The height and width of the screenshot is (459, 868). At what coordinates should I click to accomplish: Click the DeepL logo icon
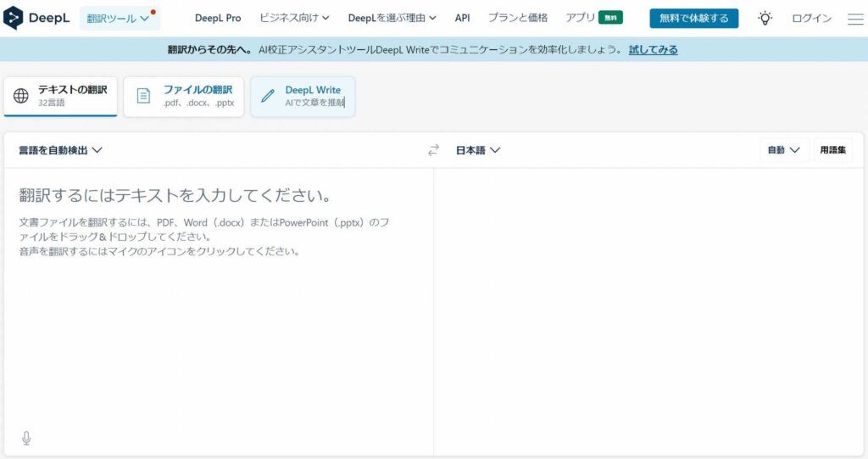point(14,18)
